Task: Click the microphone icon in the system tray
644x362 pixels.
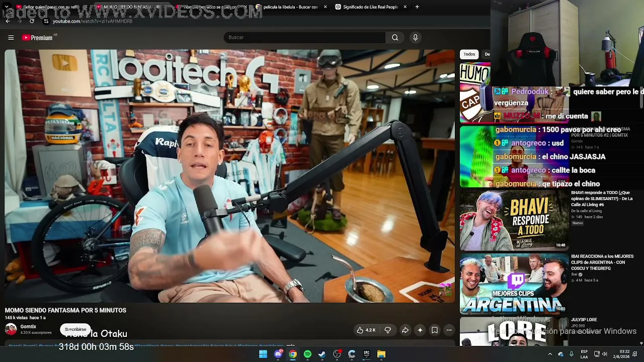Action: 572,354
